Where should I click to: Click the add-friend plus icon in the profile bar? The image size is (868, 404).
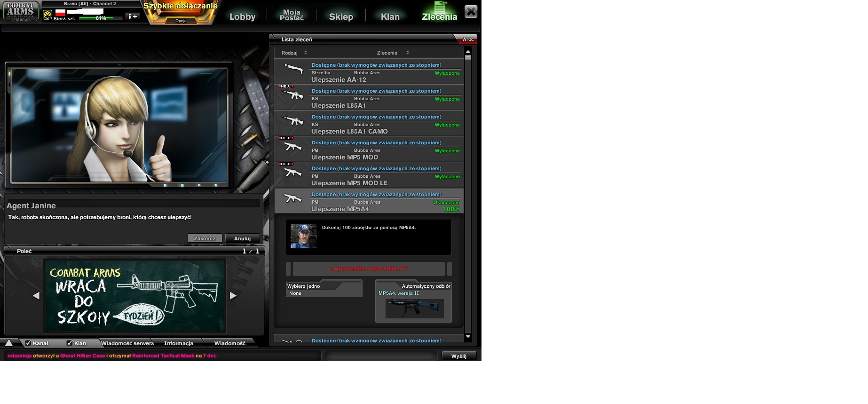coord(133,16)
